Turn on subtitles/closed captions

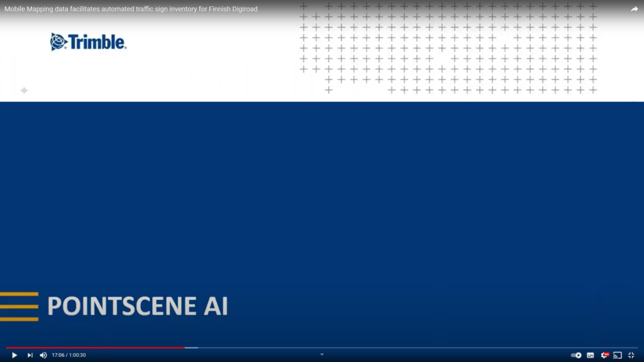click(590, 355)
